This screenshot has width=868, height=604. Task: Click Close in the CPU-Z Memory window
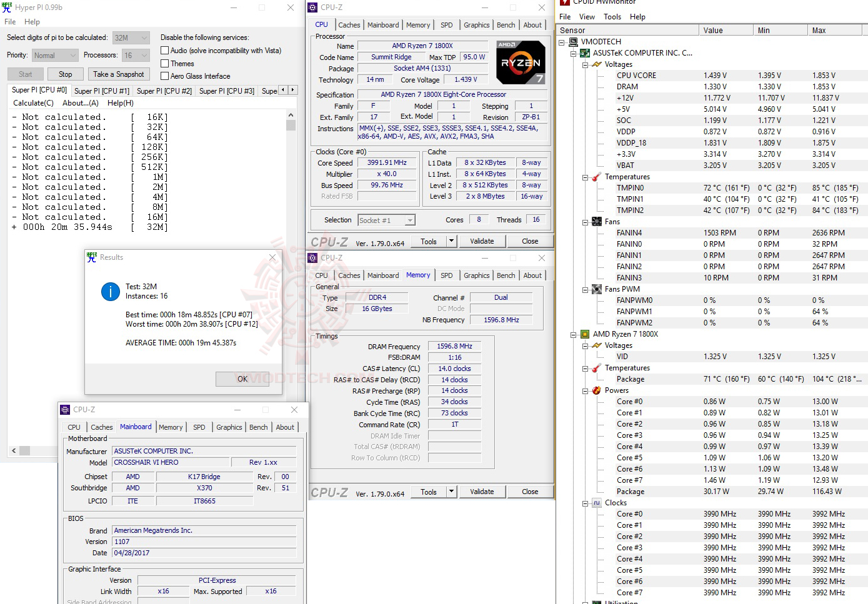pyautogui.click(x=530, y=492)
